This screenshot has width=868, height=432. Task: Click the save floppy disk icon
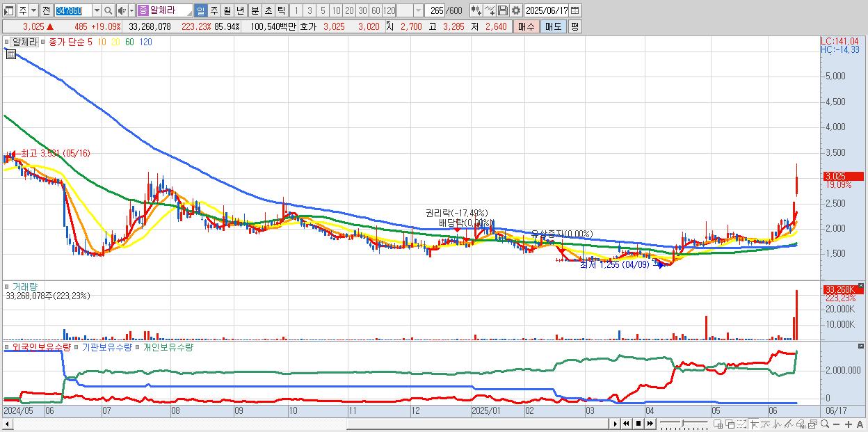pos(502,10)
